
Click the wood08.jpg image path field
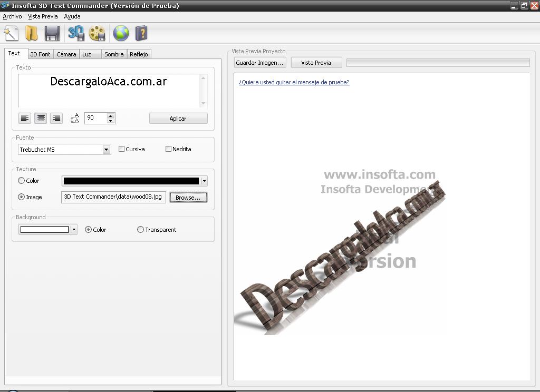113,197
